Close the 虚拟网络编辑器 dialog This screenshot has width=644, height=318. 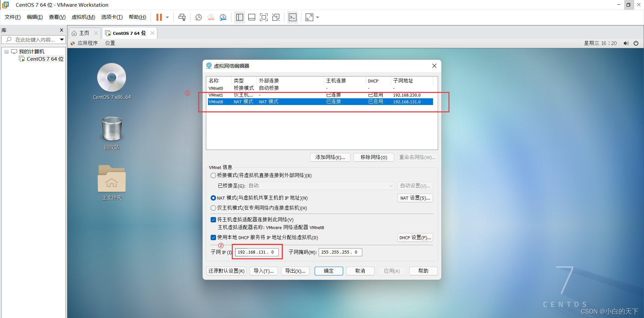pos(434,66)
